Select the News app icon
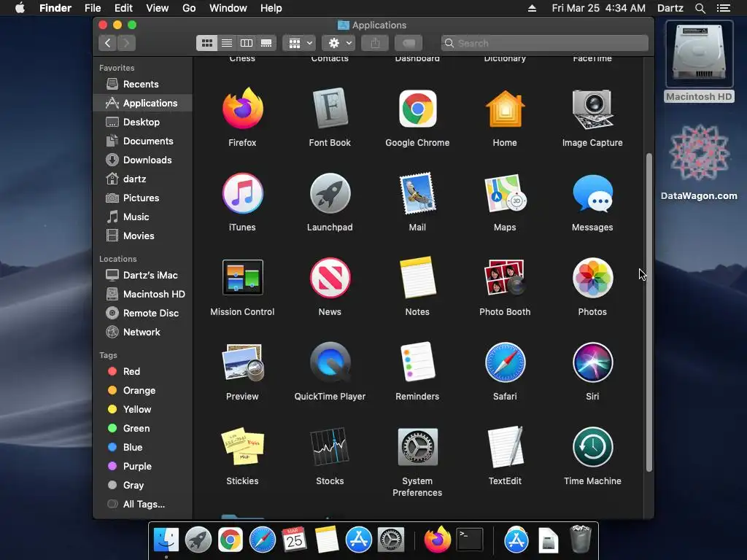 click(x=330, y=278)
